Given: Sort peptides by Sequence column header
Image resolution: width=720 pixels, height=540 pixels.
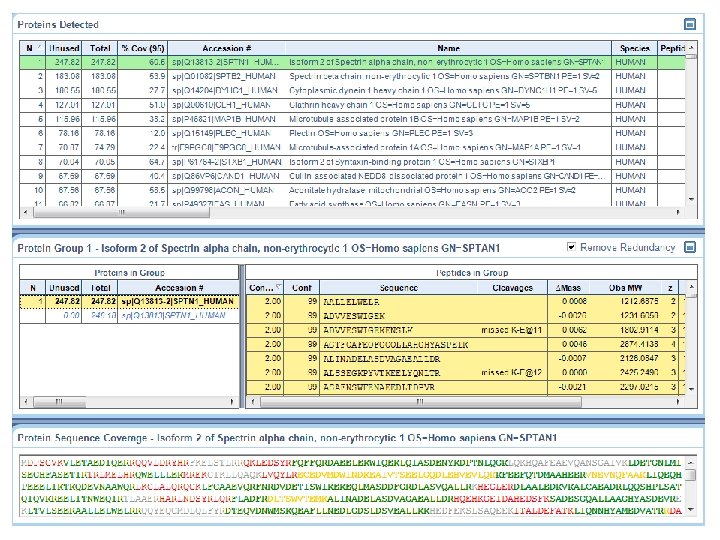Looking at the screenshot, I should (x=399, y=287).
